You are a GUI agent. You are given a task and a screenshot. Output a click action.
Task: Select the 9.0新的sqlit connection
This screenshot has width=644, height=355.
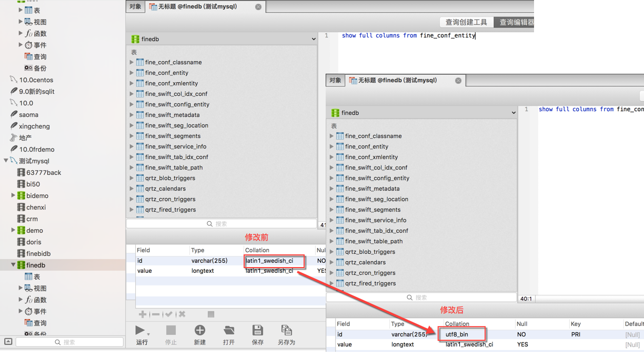tap(36, 92)
